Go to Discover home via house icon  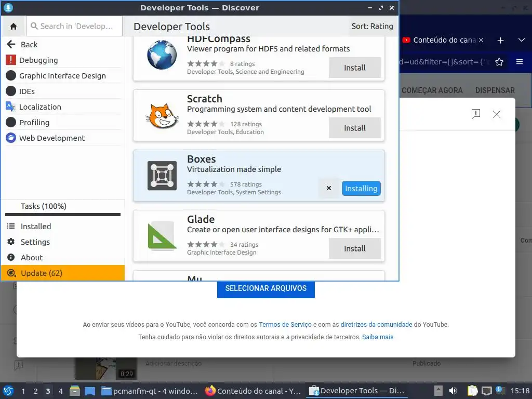(x=14, y=26)
